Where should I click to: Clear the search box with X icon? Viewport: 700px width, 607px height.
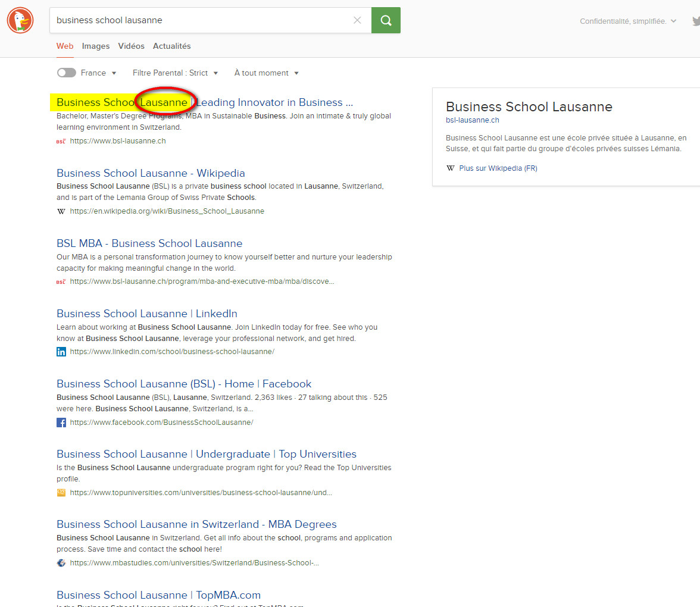(357, 20)
